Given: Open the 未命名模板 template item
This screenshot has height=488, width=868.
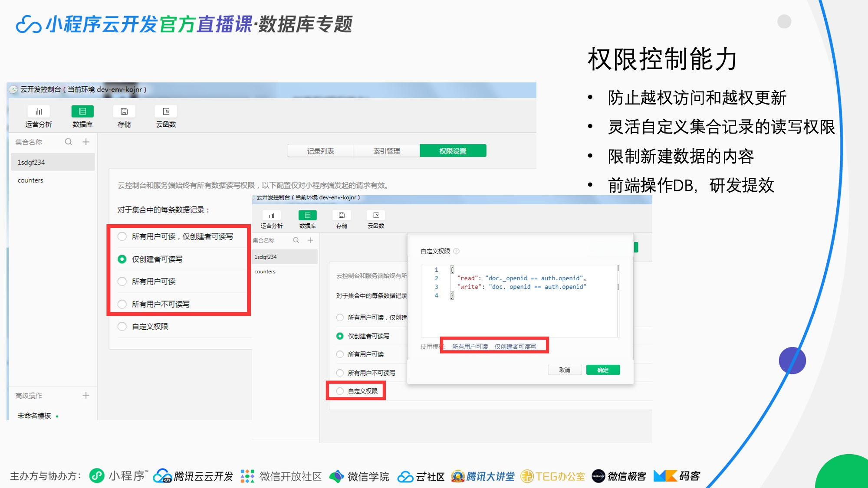Looking at the screenshot, I should click(34, 416).
